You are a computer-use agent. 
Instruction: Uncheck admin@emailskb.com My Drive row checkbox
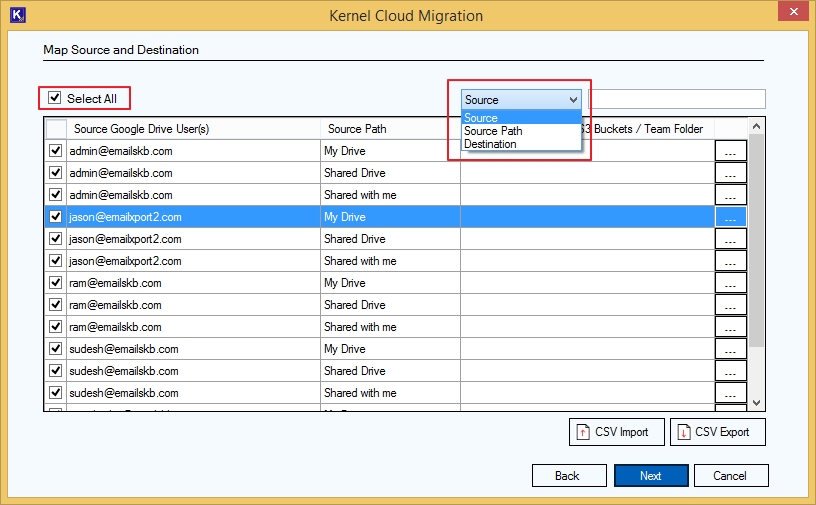[55, 151]
